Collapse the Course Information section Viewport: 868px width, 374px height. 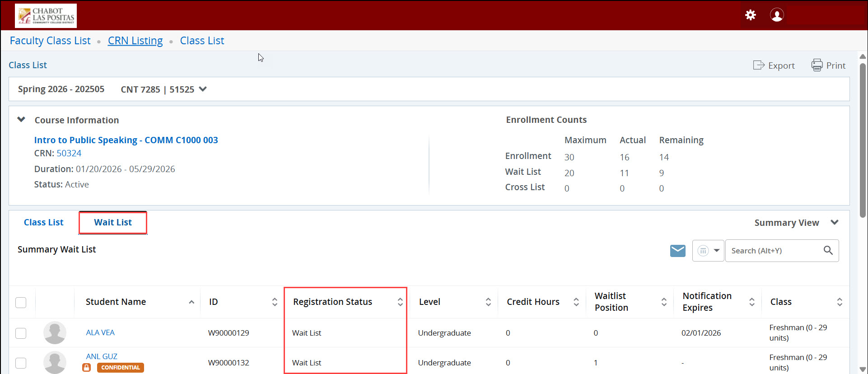coord(21,120)
